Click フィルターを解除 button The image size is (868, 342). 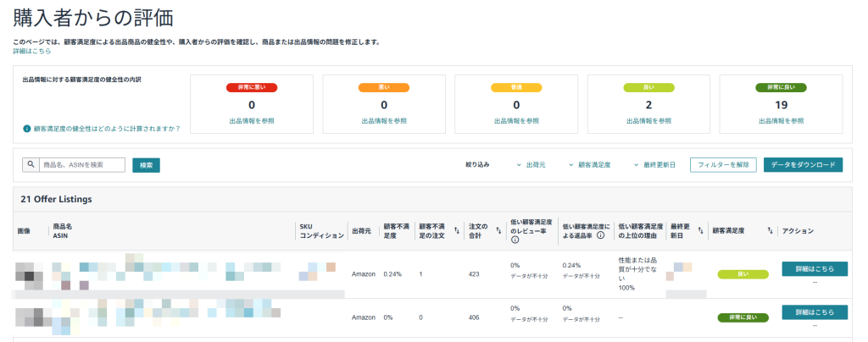point(723,164)
